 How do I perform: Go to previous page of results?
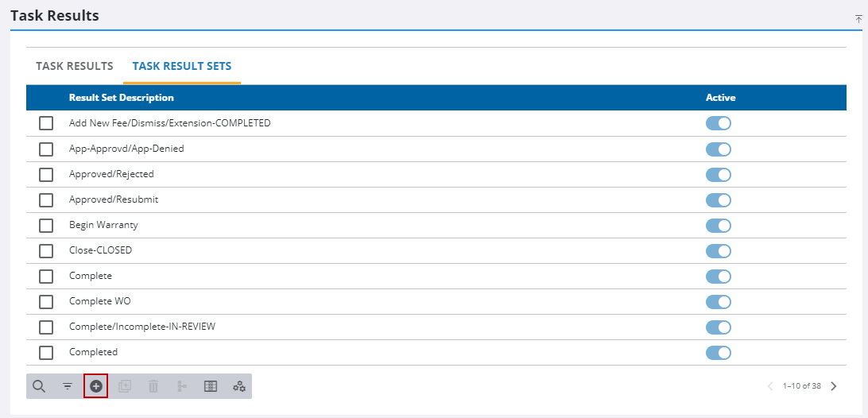769,386
